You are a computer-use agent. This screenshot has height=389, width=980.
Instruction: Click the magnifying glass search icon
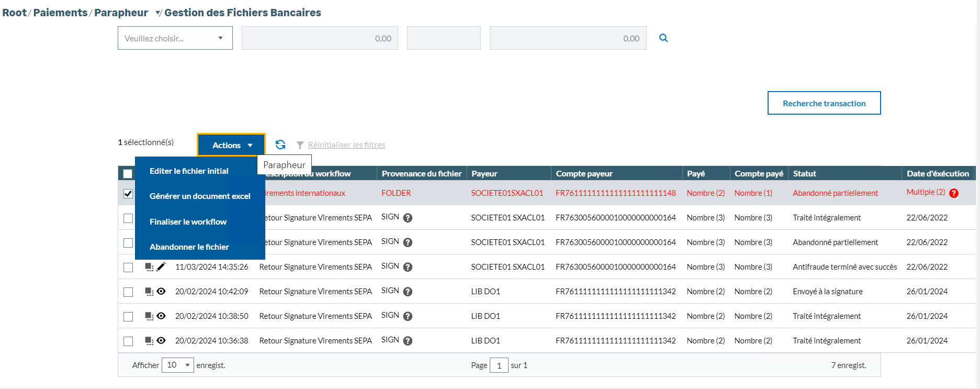pos(663,38)
